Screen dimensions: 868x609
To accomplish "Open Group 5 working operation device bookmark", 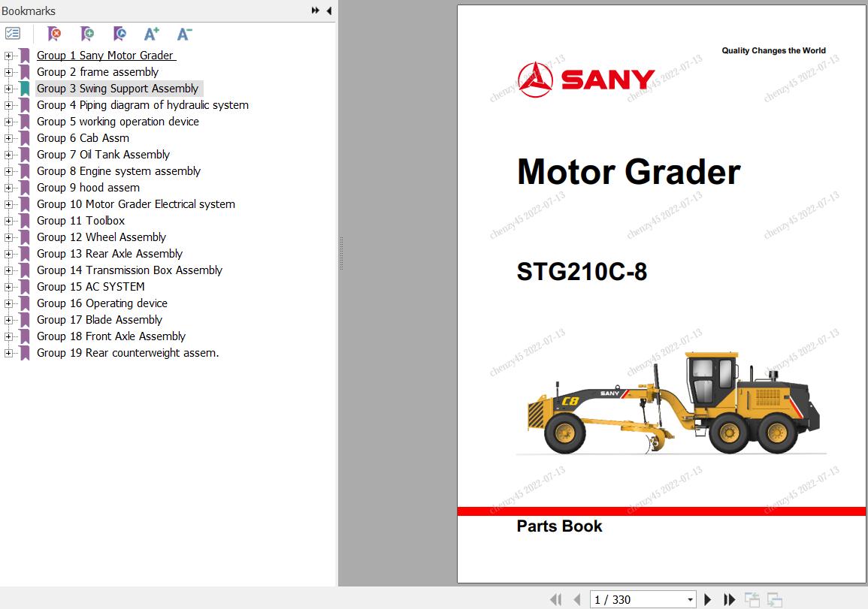I will pyautogui.click(x=118, y=122).
